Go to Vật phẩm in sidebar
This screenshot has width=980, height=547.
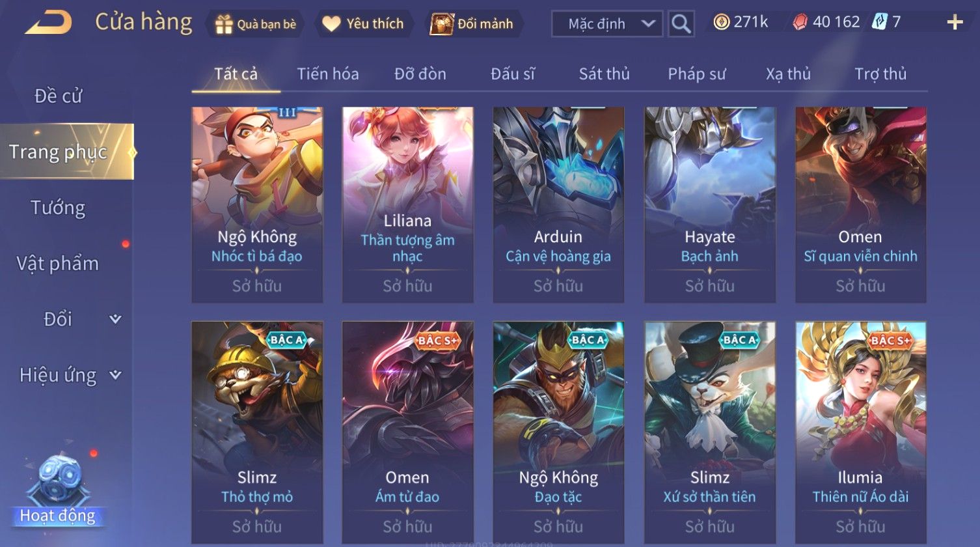click(58, 264)
